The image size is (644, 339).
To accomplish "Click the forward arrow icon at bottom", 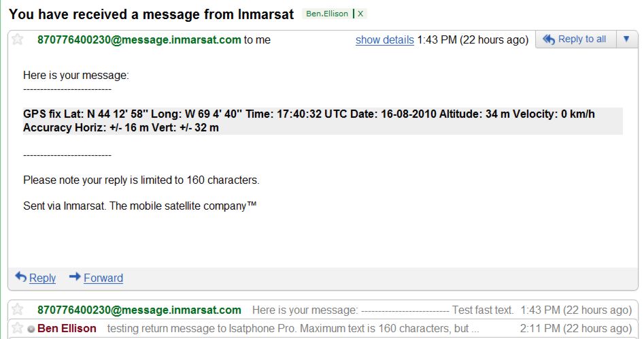I will coord(75,277).
